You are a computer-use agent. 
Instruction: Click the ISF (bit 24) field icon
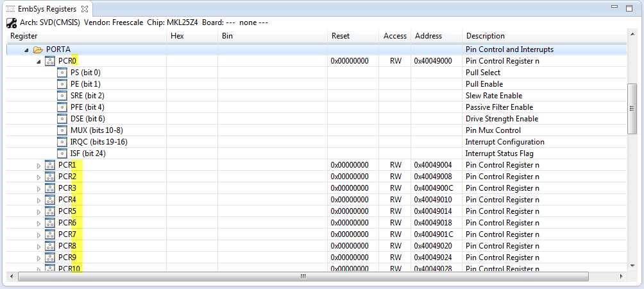coord(62,153)
